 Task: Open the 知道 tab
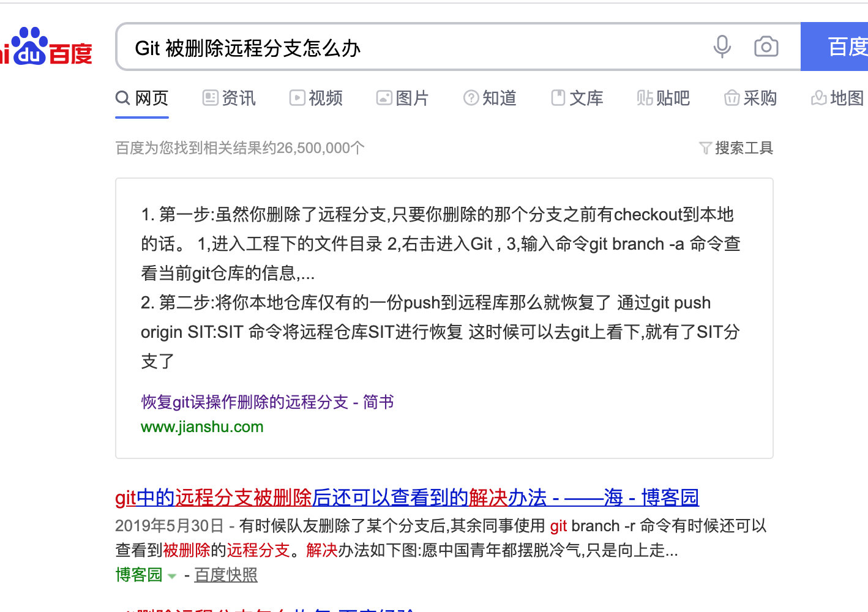(490, 98)
